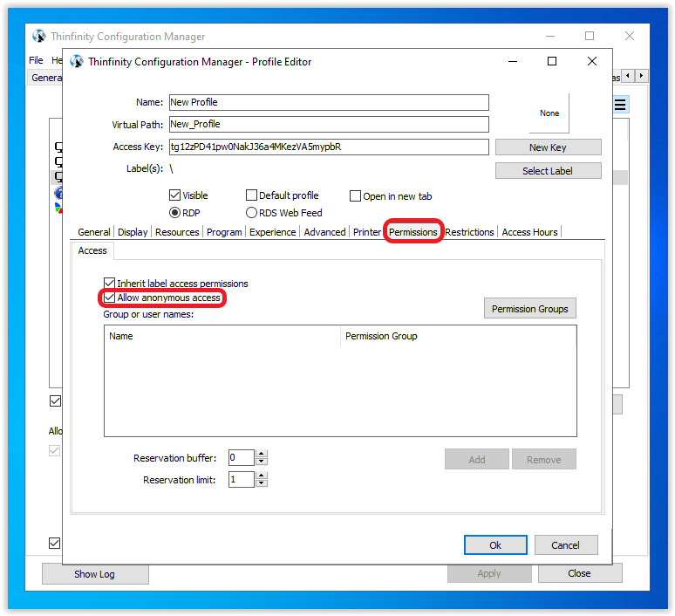This screenshot has width=675, height=616.
Task: Click the main window Thinfinity globe icon
Action: coord(38,36)
